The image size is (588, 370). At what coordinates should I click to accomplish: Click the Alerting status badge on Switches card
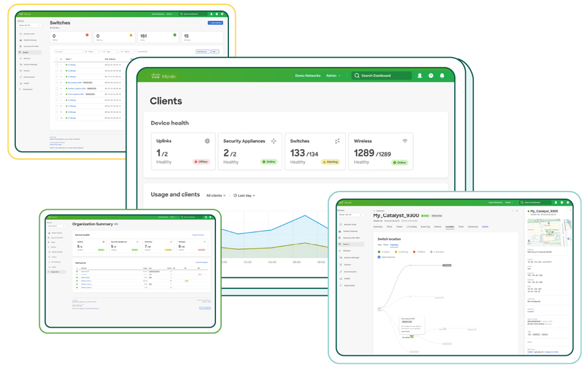330,162
